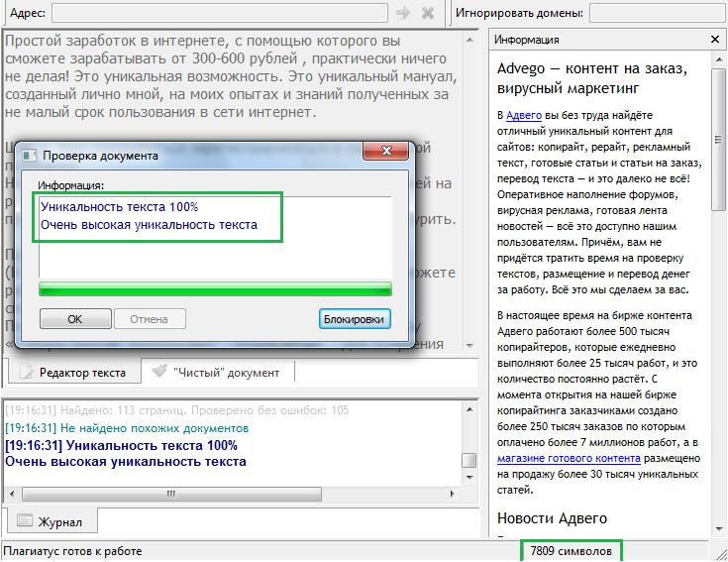Click into the Адрес input field

tap(219, 13)
